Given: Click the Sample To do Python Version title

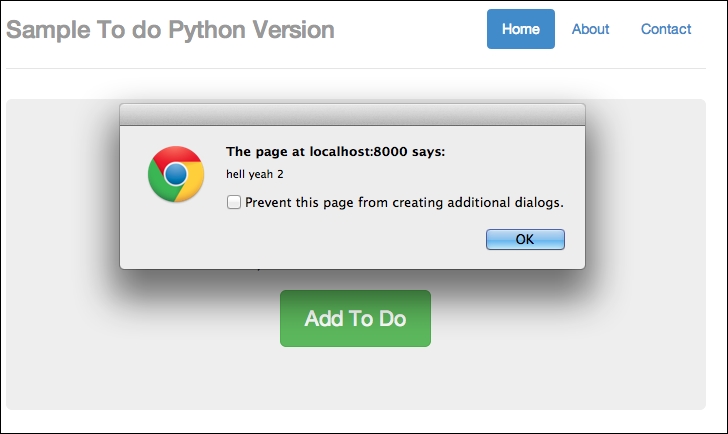Looking at the screenshot, I should coord(170,30).
